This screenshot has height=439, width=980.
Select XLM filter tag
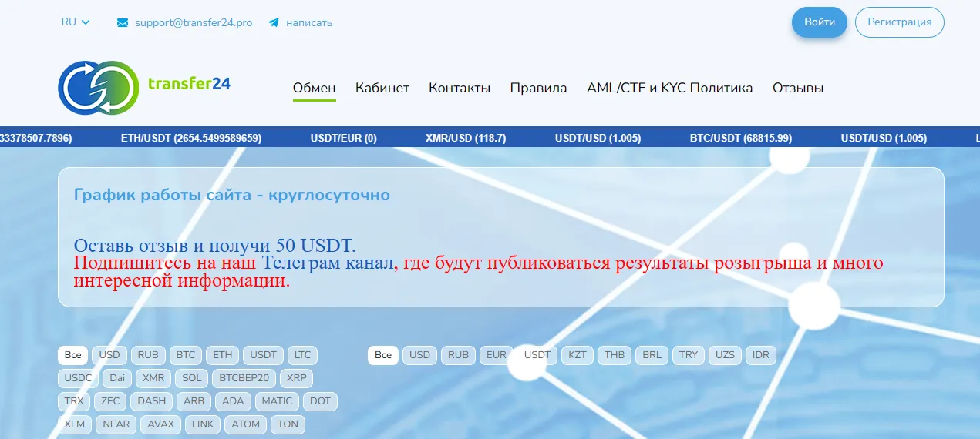[x=75, y=424]
